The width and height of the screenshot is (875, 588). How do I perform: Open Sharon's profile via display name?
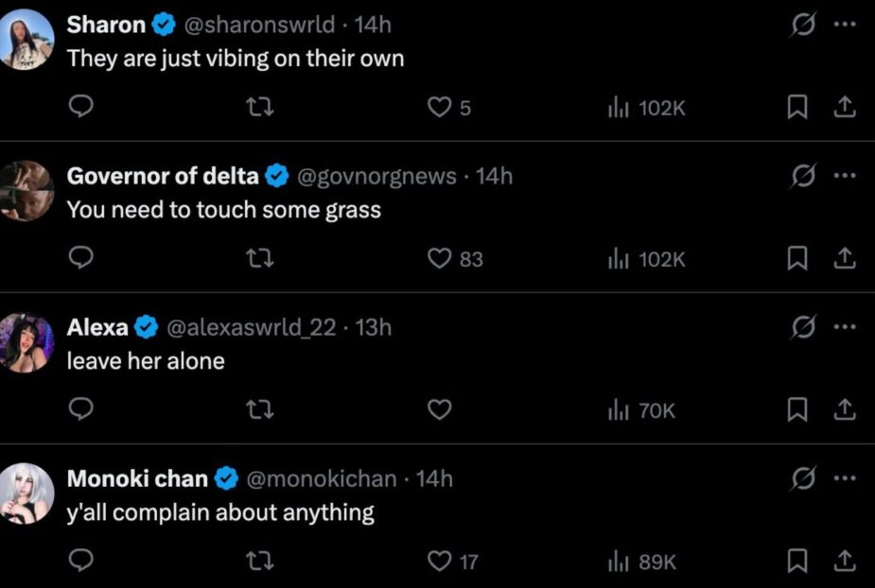tap(106, 25)
